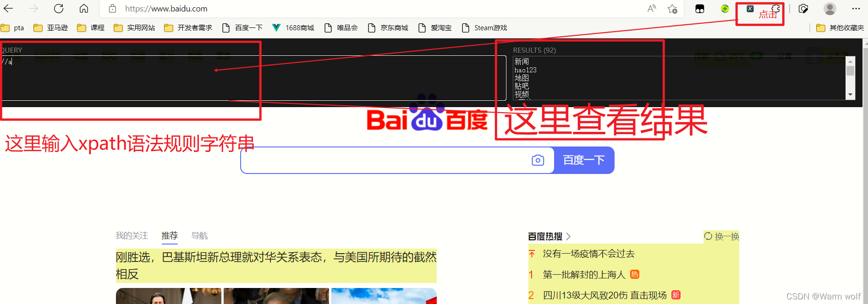Open the news headline about 巴基斯坦新总理
The height and width of the screenshot is (304, 868).
click(276, 266)
